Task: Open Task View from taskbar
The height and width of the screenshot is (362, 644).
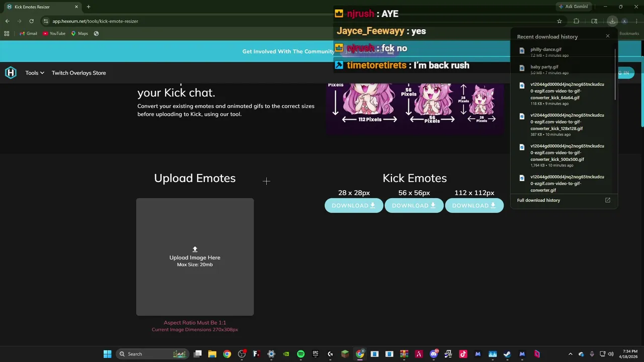Action: tap(198, 354)
